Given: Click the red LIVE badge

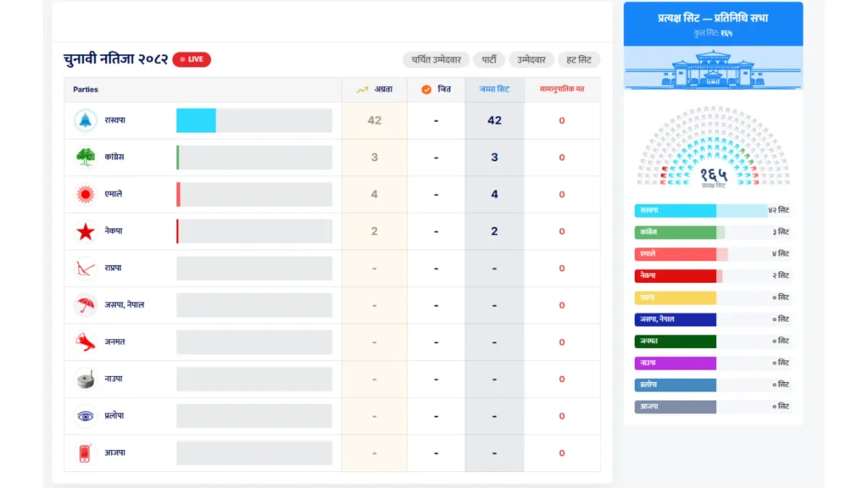Looking at the screenshot, I should (x=192, y=59).
